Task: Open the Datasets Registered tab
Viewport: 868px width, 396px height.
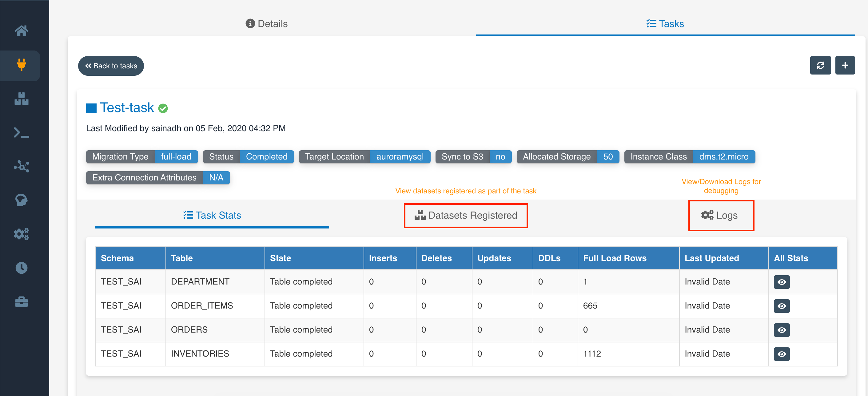Action: click(x=466, y=215)
